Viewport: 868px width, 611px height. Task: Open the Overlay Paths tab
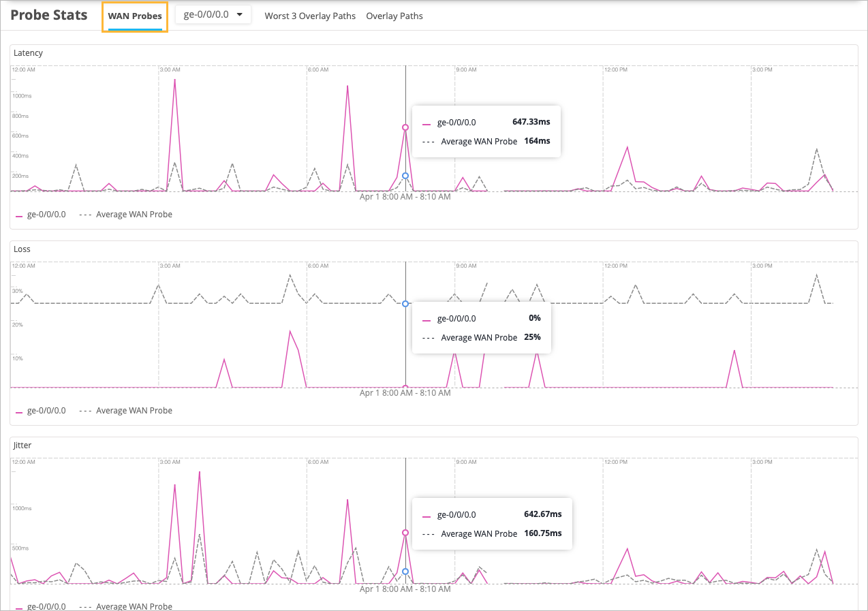pos(394,16)
